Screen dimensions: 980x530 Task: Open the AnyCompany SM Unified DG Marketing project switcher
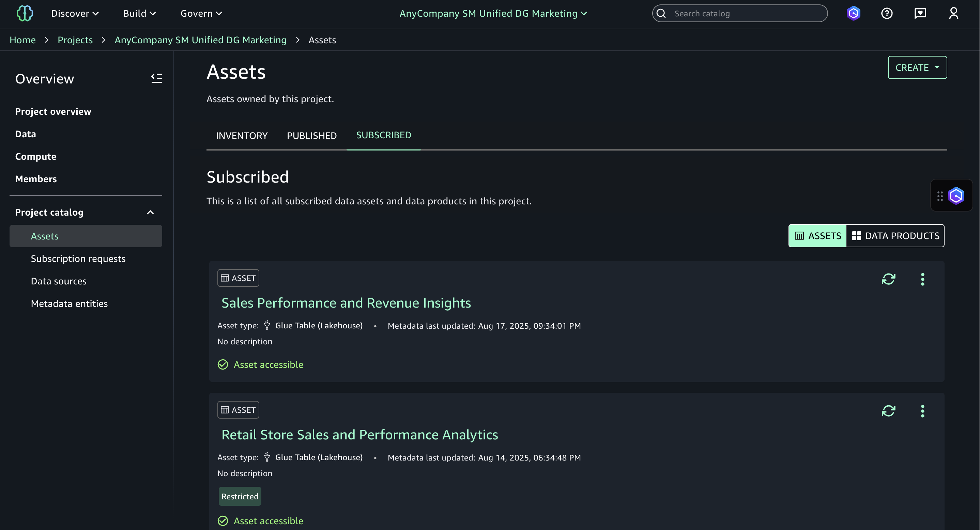point(493,13)
